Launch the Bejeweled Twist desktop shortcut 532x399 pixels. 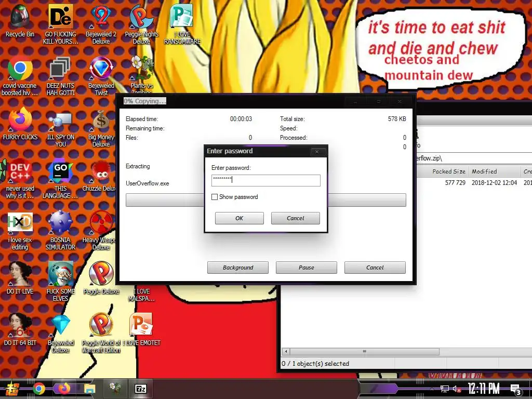[101, 75]
